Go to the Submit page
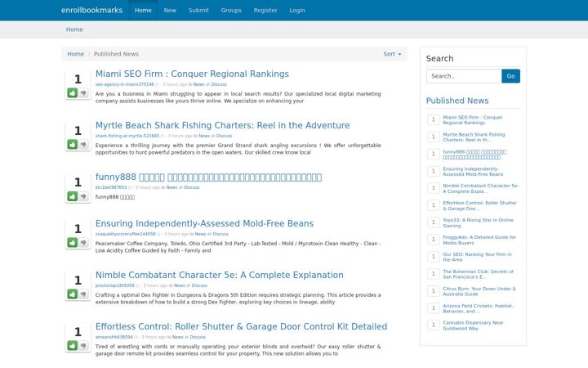 coord(198,10)
